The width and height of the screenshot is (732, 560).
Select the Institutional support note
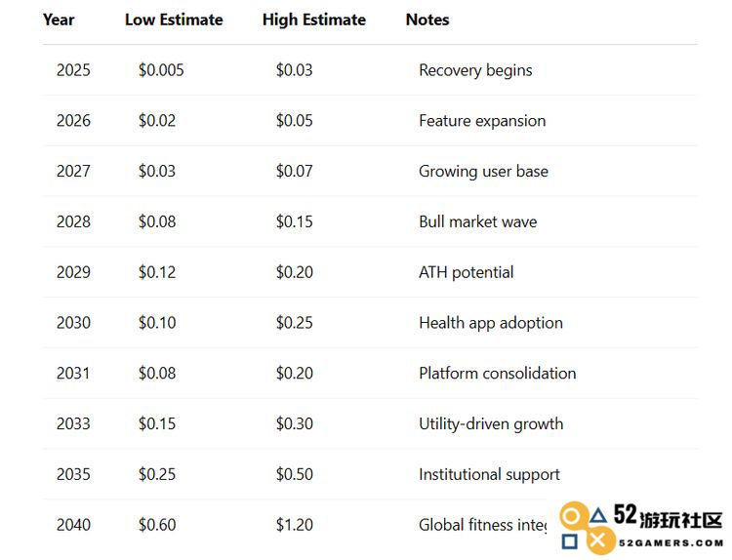coord(489,474)
